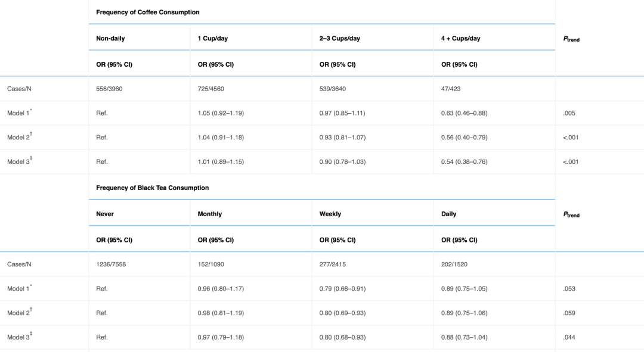Select the .005 P-trend value
This screenshot has height=352, width=644.
click(569, 113)
